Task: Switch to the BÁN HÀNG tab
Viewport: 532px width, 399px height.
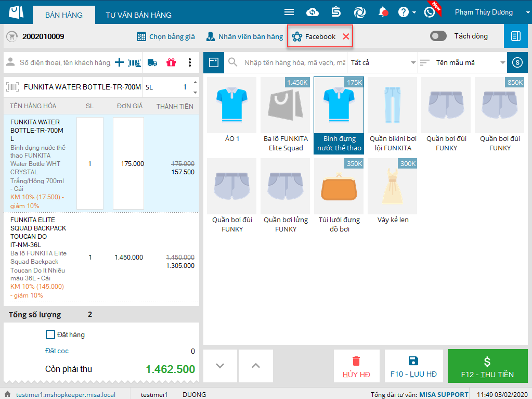Action: click(64, 15)
